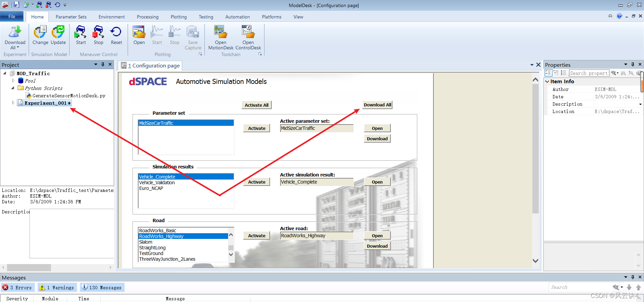Viewport: 644px width, 302px height.
Task: Customize the quick access toolbar dropdown
Action: point(65,5)
